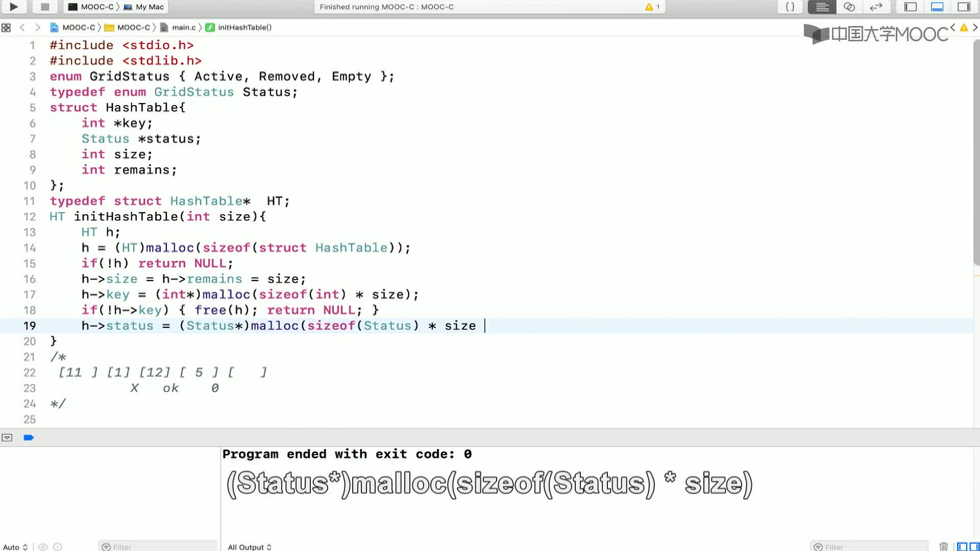Click 'if(!h) return NULL;' on line 15

[x=157, y=263]
